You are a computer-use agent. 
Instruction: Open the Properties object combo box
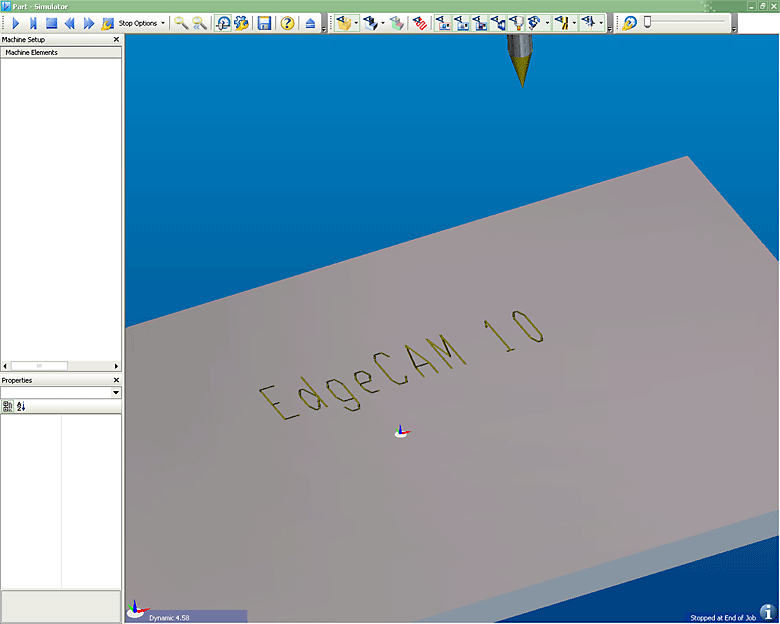[61, 393]
